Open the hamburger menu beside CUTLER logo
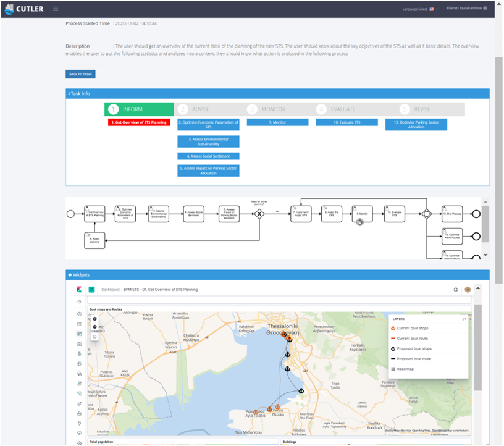Screen dimensions: 504x446 pyautogui.click(x=56, y=9)
